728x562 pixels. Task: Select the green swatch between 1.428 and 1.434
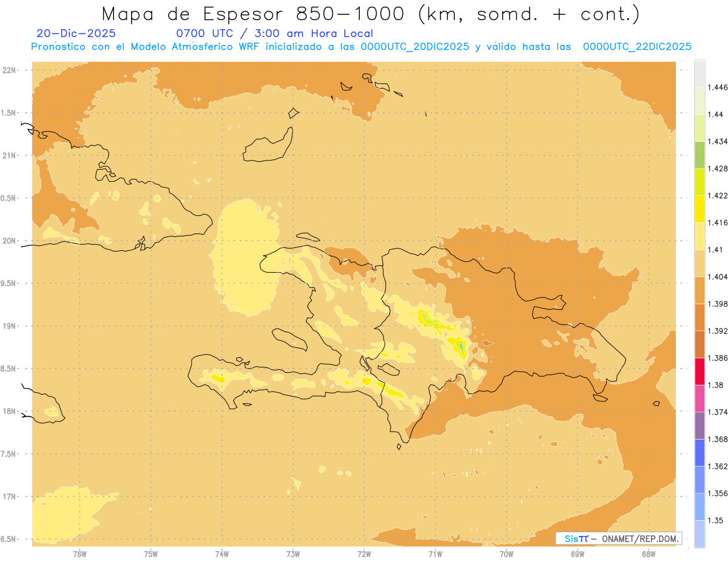[x=699, y=155]
